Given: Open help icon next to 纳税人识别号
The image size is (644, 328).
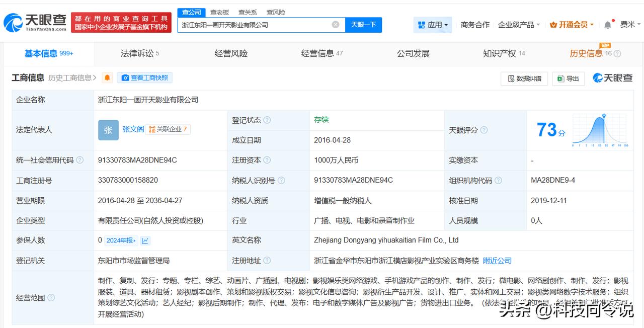Looking at the screenshot, I should point(281,181).
